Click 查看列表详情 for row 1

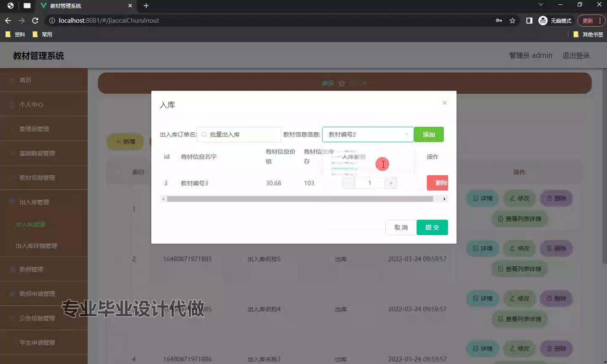519,219
